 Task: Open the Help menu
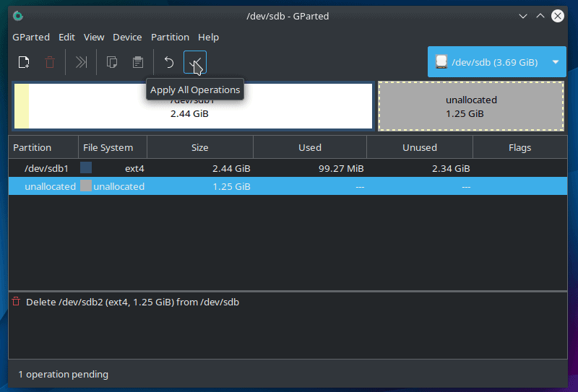pos(208,37)
